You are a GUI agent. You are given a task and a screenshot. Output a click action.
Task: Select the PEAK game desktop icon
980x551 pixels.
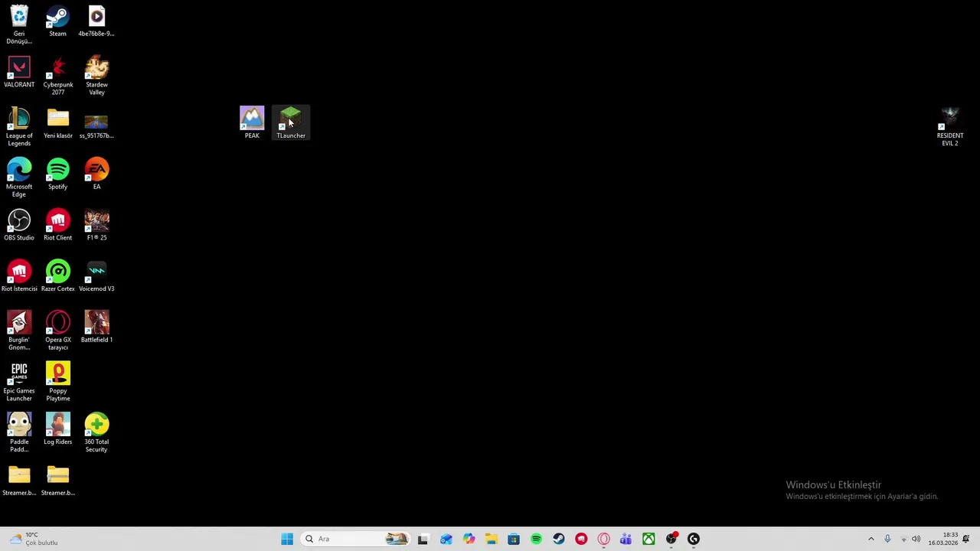(x=252, y=123)
